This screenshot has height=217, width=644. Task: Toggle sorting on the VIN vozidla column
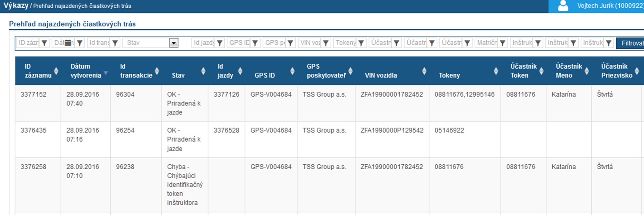tap(424, 71)
